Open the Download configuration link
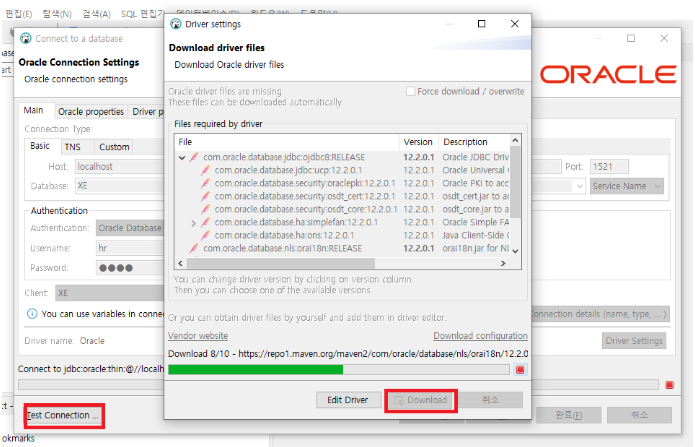The height and width of the screenshot is (447, 695). [x=480, y=336]
